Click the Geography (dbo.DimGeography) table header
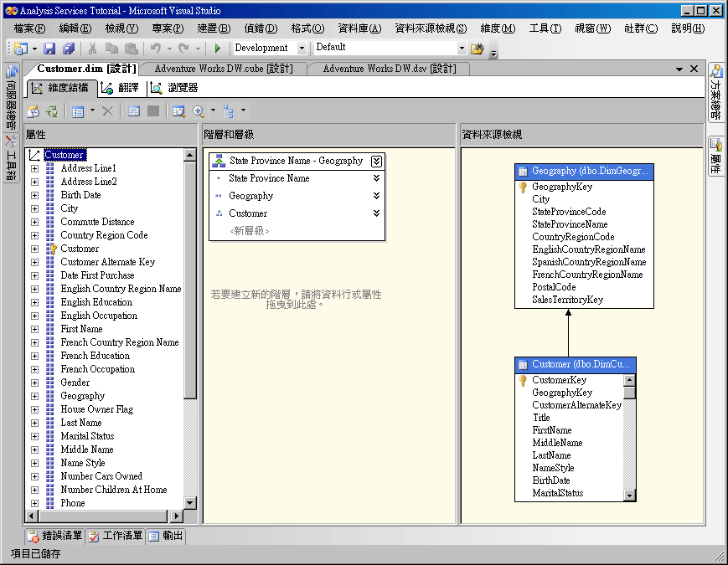728x565 pixels. [584, 171]
